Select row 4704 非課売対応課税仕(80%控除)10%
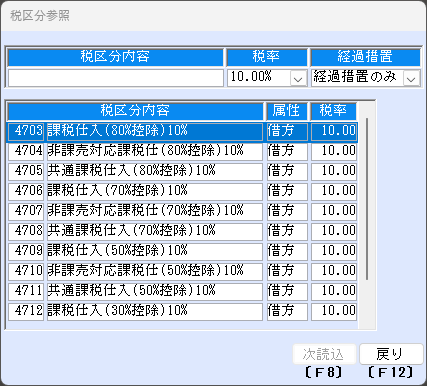Image resolution: width=427 pixels, height=386 pixels. [x=182, y=151]
